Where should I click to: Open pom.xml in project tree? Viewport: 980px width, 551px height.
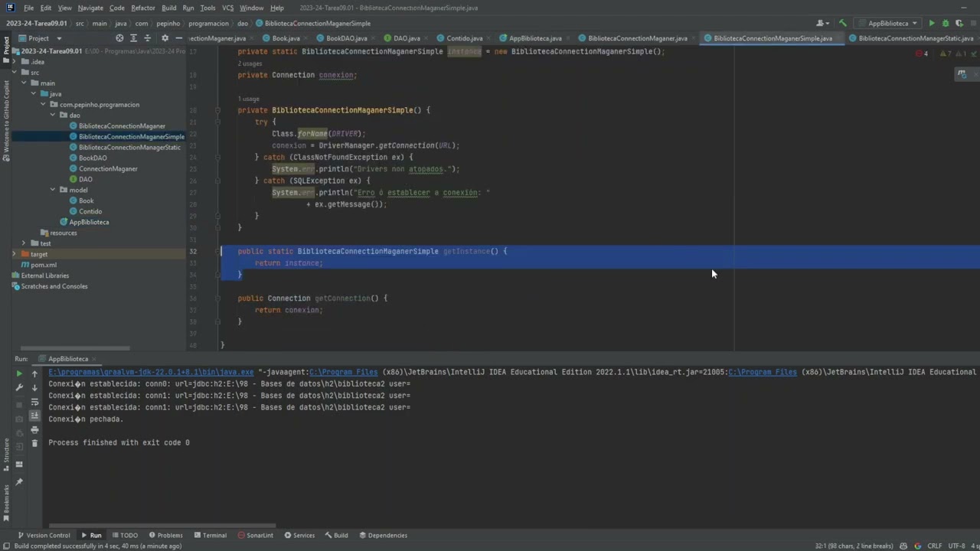point(38,265)
